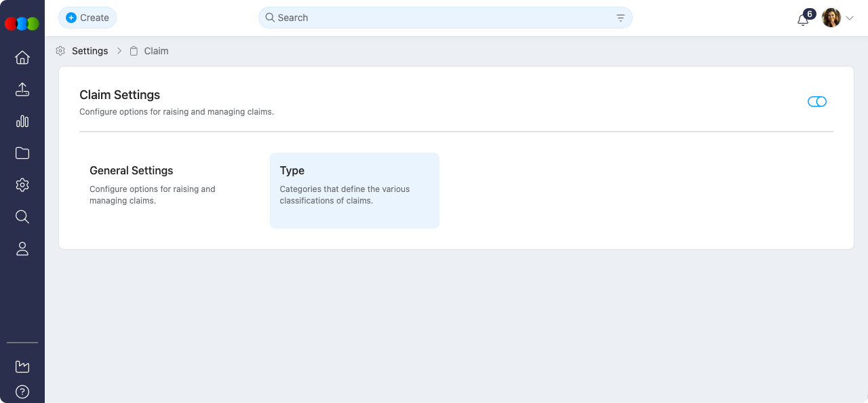Image resolution: width=868 pixels, height=403 pixels.
Task: Select the settings gear in sidebar
Action: click(22, 185)
